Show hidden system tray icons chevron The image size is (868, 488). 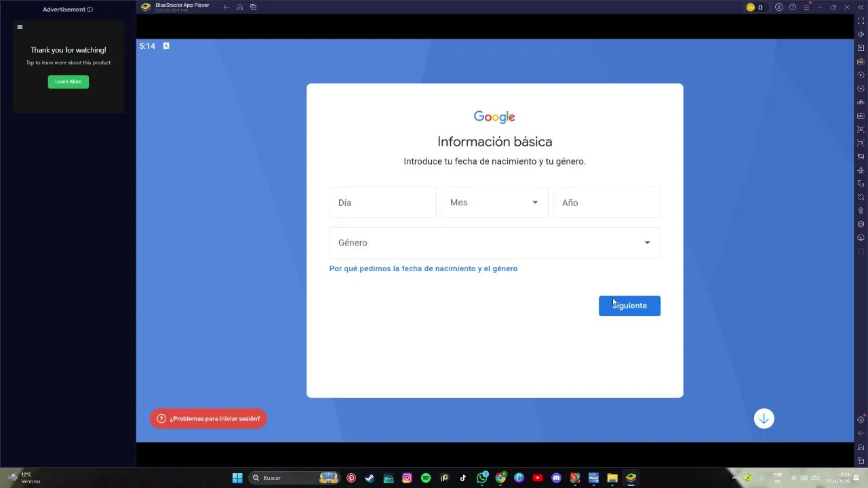734,478
